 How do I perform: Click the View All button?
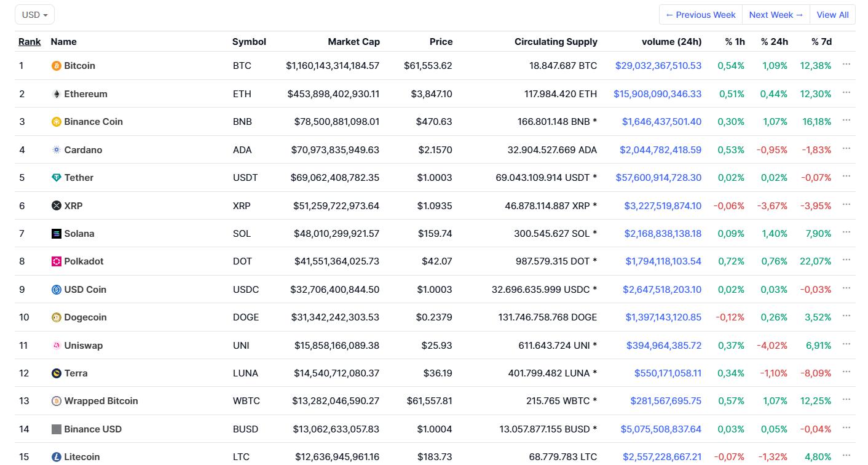tap(832, 15)
